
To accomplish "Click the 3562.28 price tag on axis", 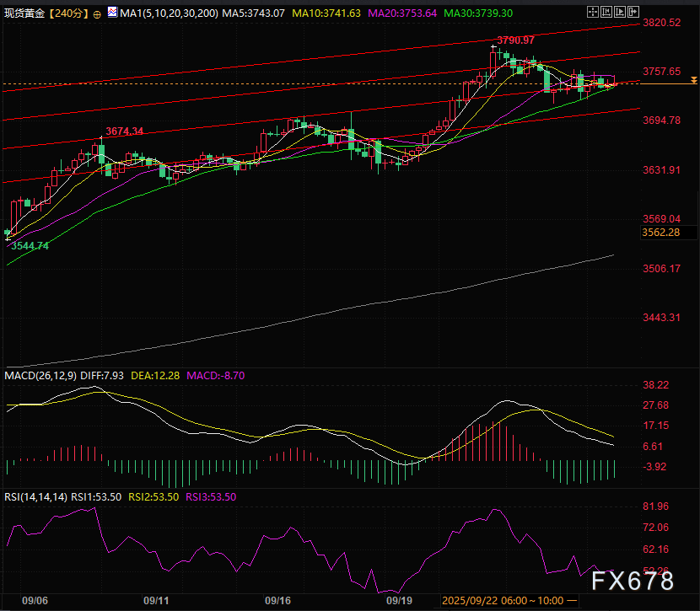I will (660, 232).
